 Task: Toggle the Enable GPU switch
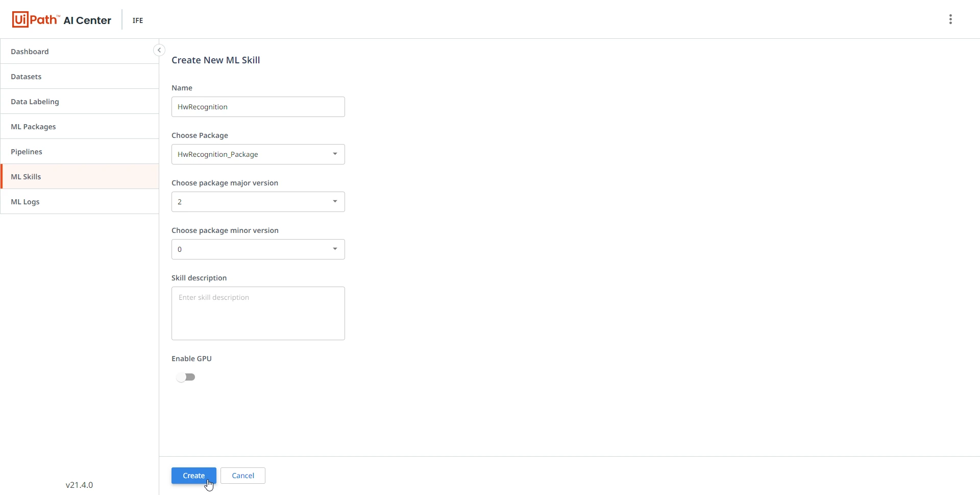[x=186, y=377]
